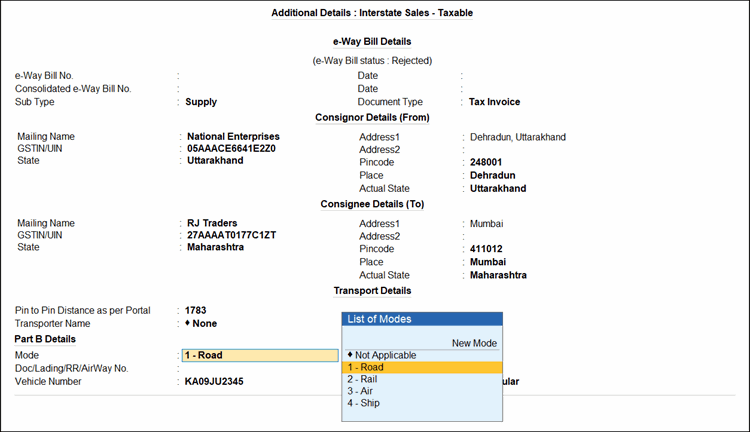Click consignee Actual State 'Maharashtra' field
The image size is (750, 432).
tap(498, 275)
